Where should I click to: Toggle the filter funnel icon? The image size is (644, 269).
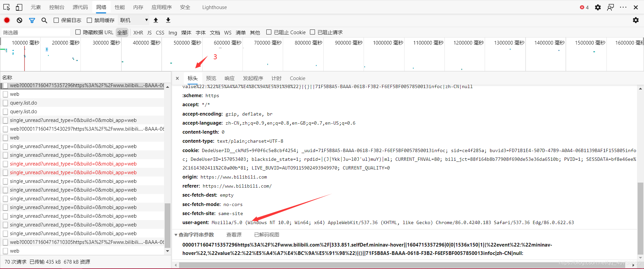32,20
